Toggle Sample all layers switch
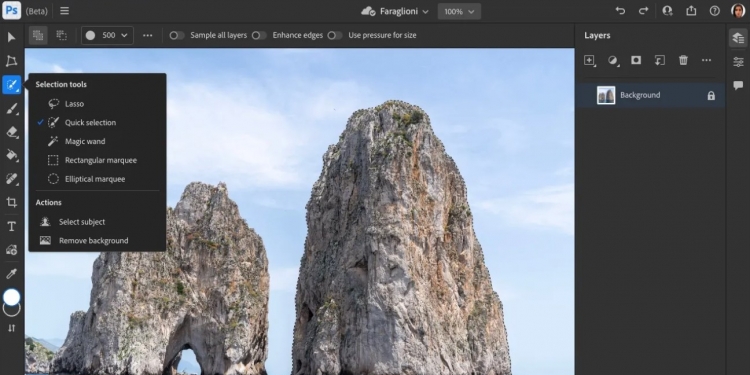The height and width of the screenshot is (375, 750). pos(176,35)
